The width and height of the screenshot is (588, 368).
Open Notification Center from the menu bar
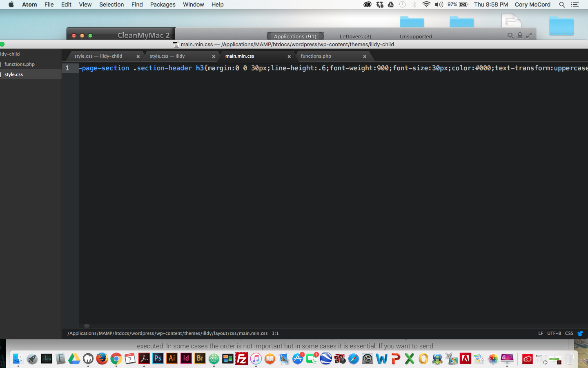(575, 4)
